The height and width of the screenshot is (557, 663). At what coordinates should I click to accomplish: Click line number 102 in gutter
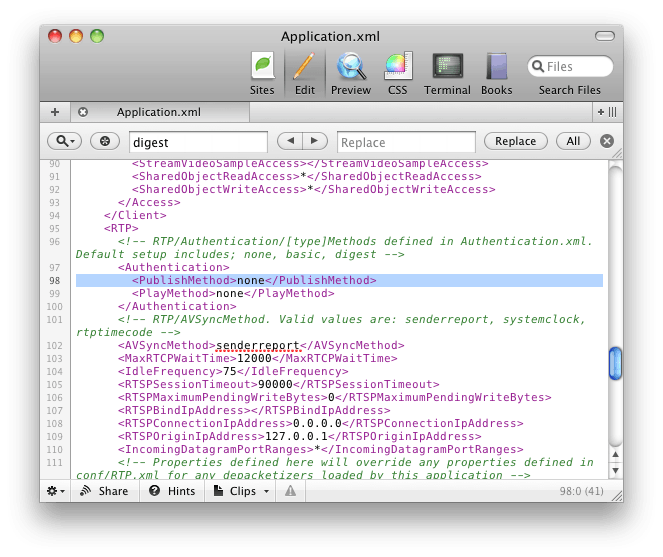[x=55, y=346]
